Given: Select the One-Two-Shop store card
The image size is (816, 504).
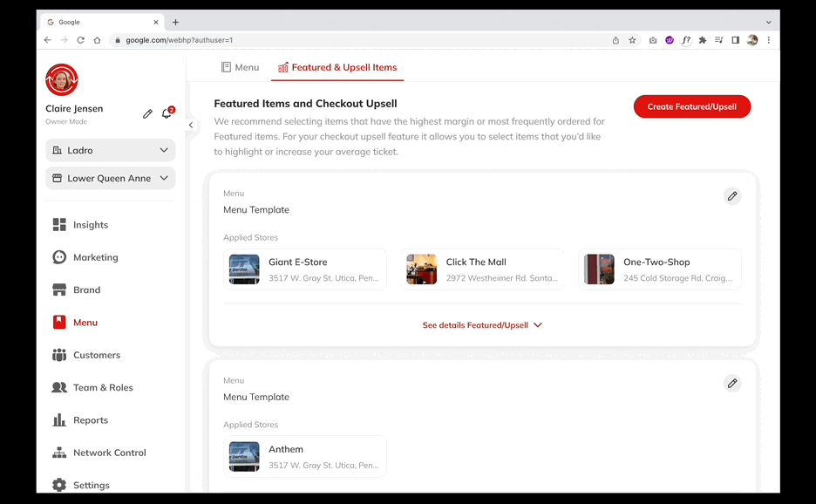Looking at the screenshot, I should coord(660,269).
